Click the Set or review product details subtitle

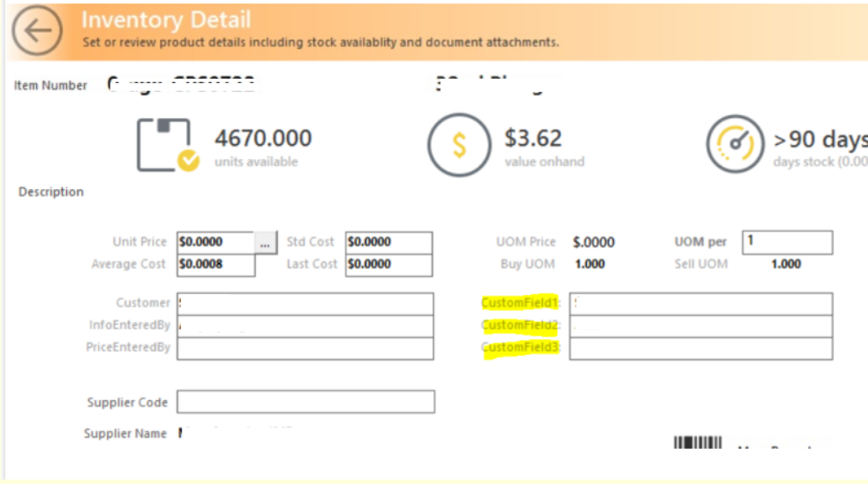coord(321,42)
